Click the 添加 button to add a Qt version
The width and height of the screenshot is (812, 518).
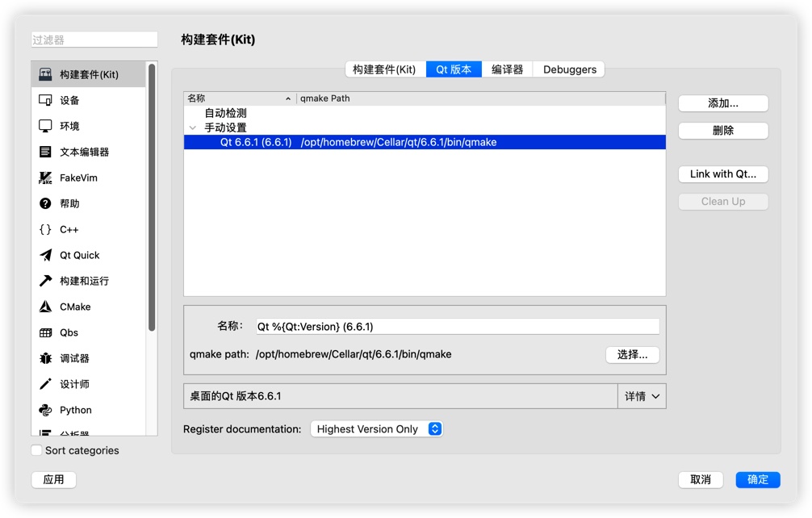pos(722,103)
